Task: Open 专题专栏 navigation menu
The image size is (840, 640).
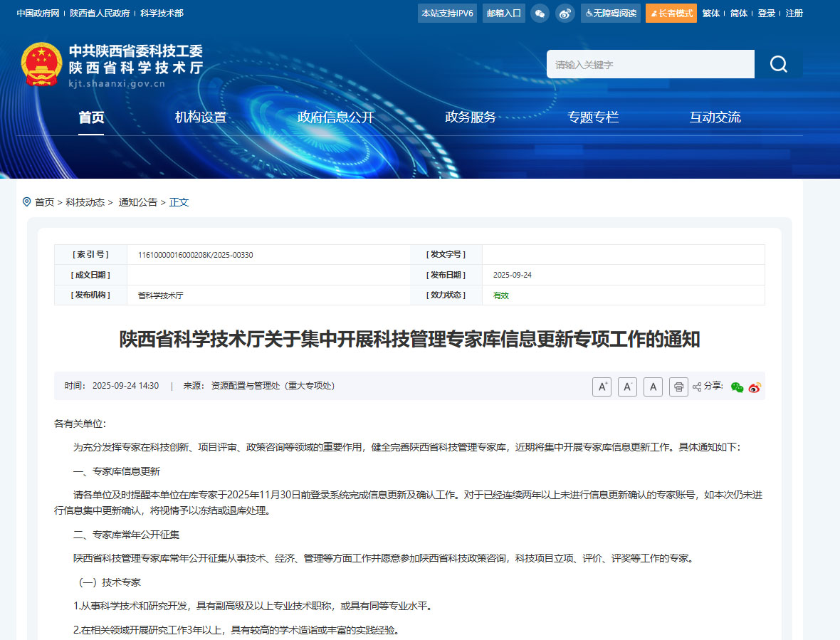Action: tap(593, 117)
